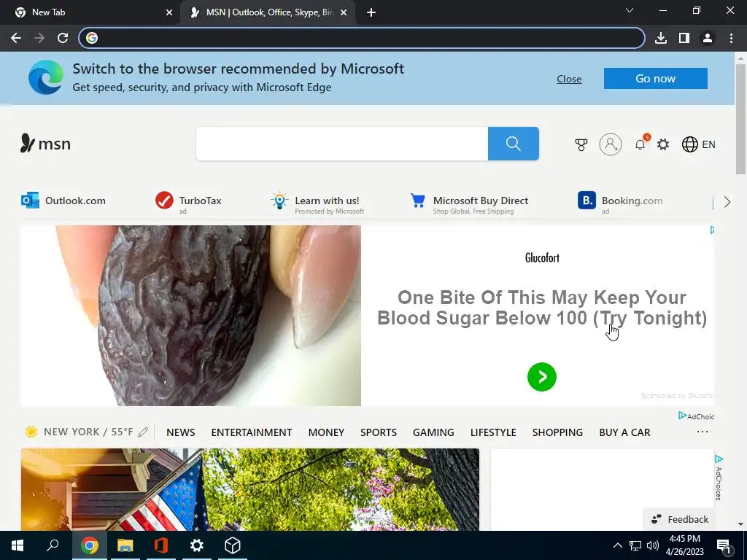
Task: Open the NEWS section
Action: pyautogui.click(x=181, y=432)
